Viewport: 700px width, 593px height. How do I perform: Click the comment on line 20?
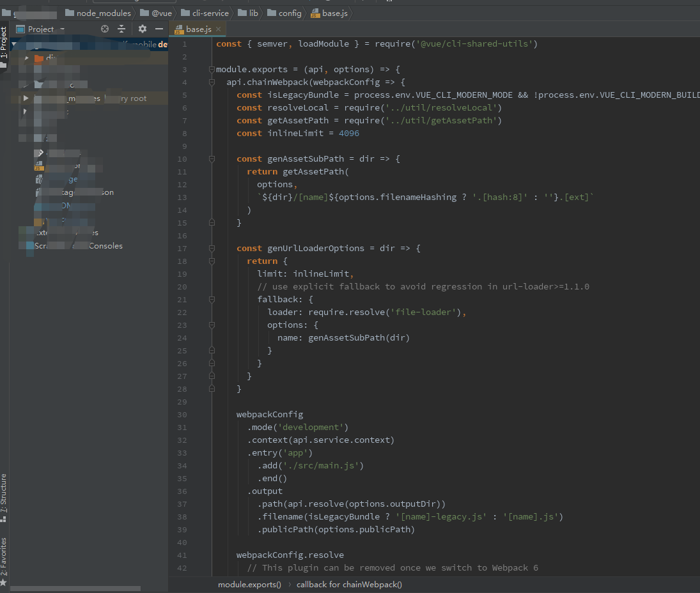click(x=423, y=287)
